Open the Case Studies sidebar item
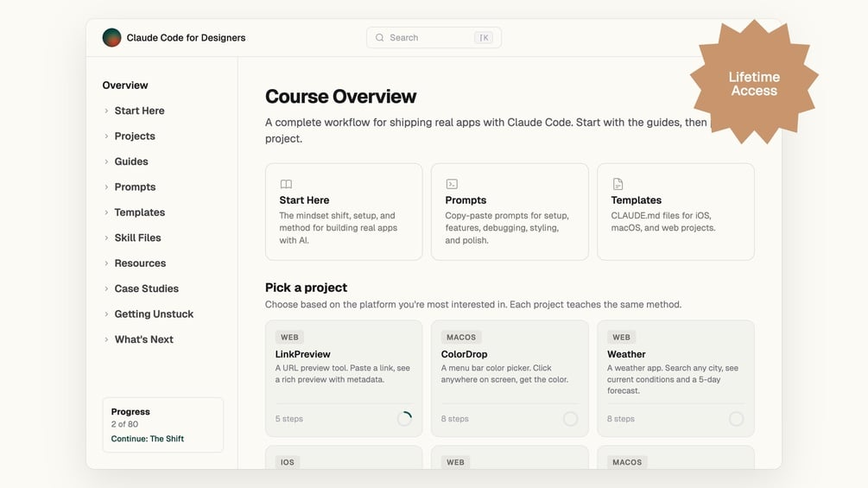This screenshot has height=488, width=868. point(147,288)
